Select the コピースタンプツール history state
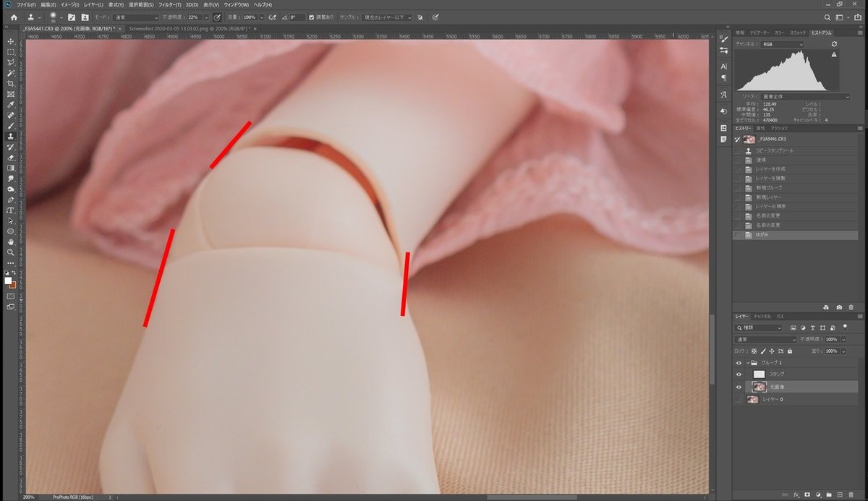 tap(796, 150)
